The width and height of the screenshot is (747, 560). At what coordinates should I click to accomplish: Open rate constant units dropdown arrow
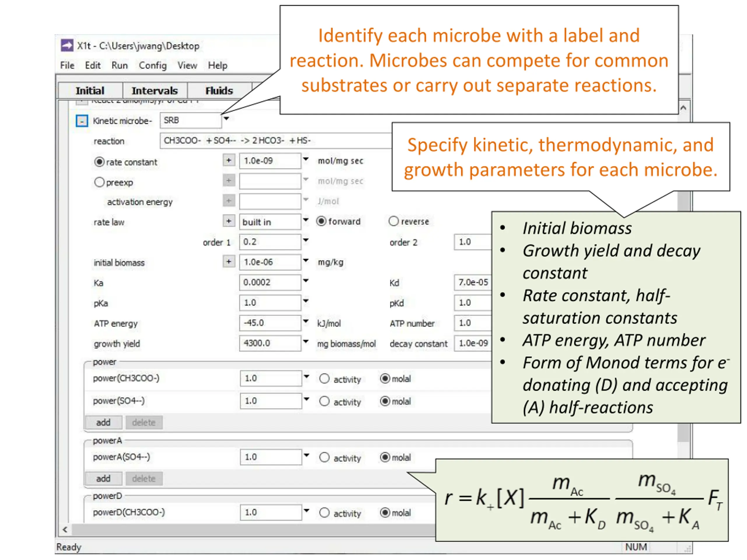[x=306, y=159]
